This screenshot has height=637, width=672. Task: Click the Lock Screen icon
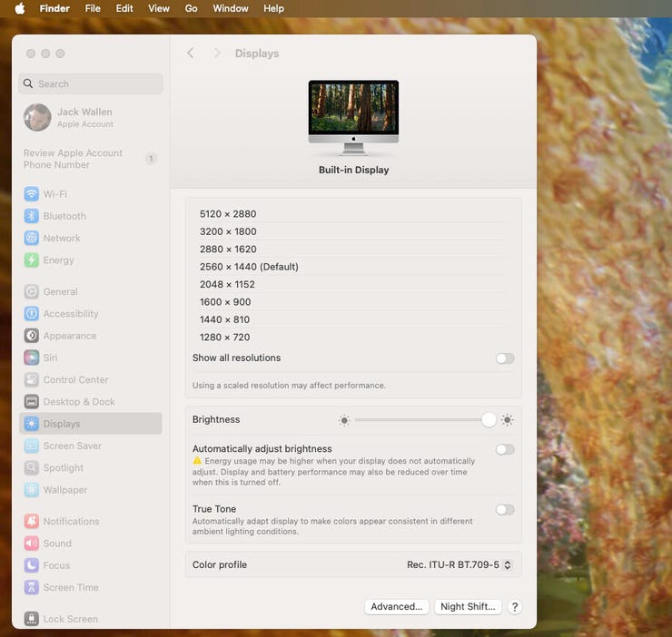[x=31, y=619]
